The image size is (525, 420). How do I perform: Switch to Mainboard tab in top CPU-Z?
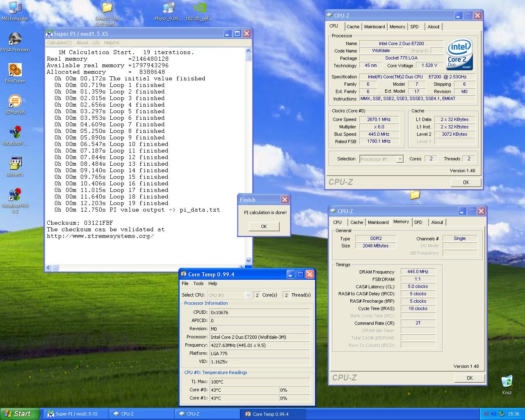pos(374,27)
